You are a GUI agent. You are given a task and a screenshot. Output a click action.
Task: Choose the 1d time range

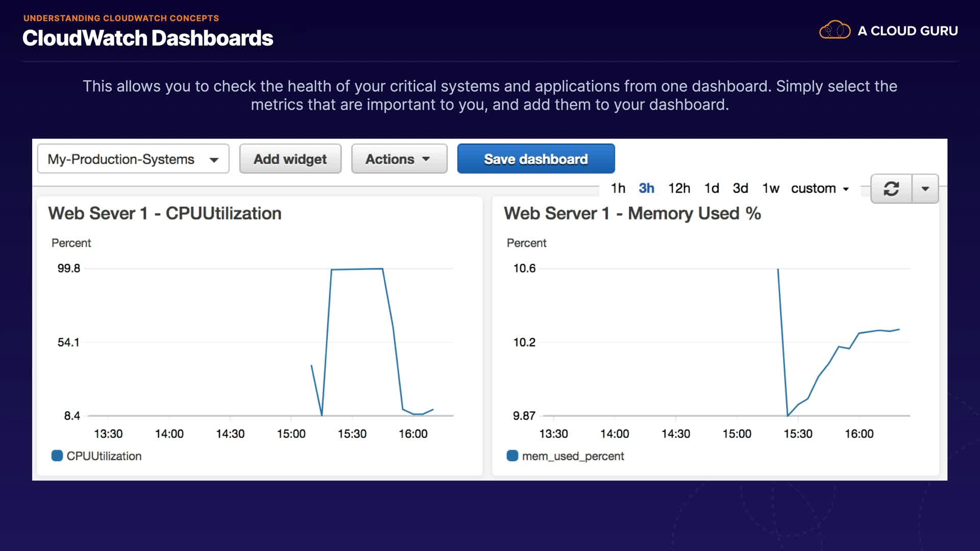click(712, 189)
